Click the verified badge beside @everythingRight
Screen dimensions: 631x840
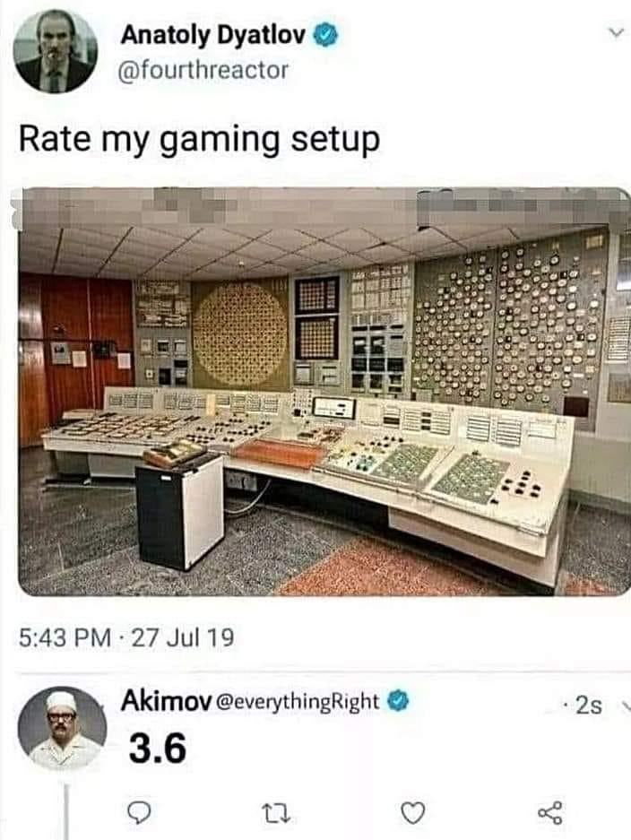coord(398,701)
